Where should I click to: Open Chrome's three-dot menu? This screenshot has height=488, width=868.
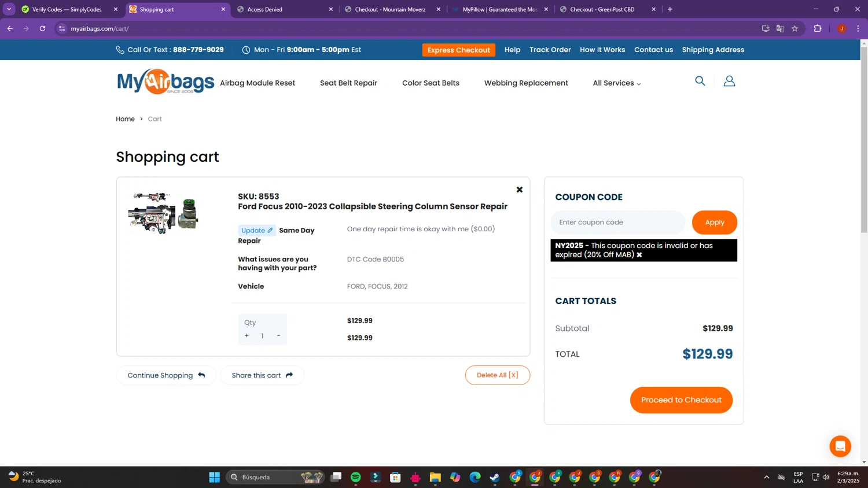(x=858, y=28)
